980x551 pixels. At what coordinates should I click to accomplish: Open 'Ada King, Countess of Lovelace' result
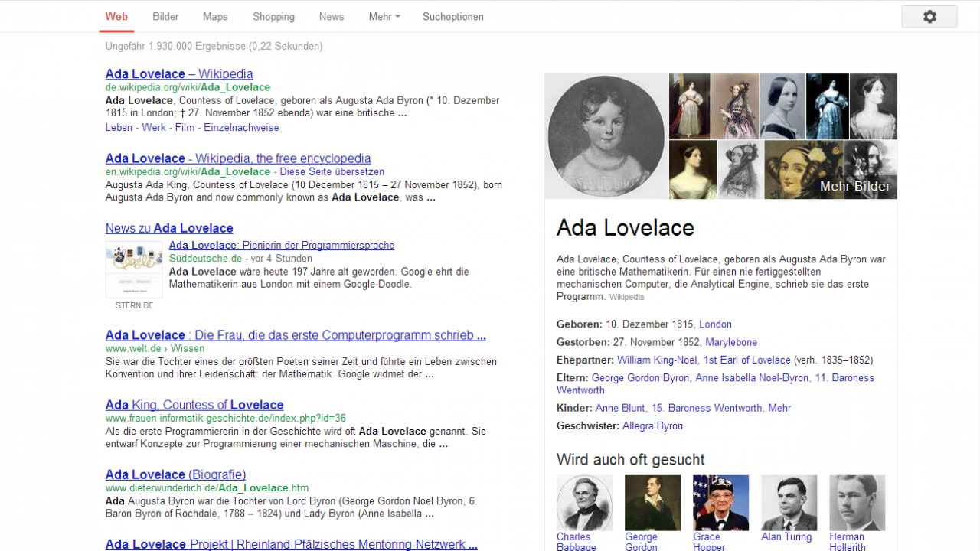point(194,405)
